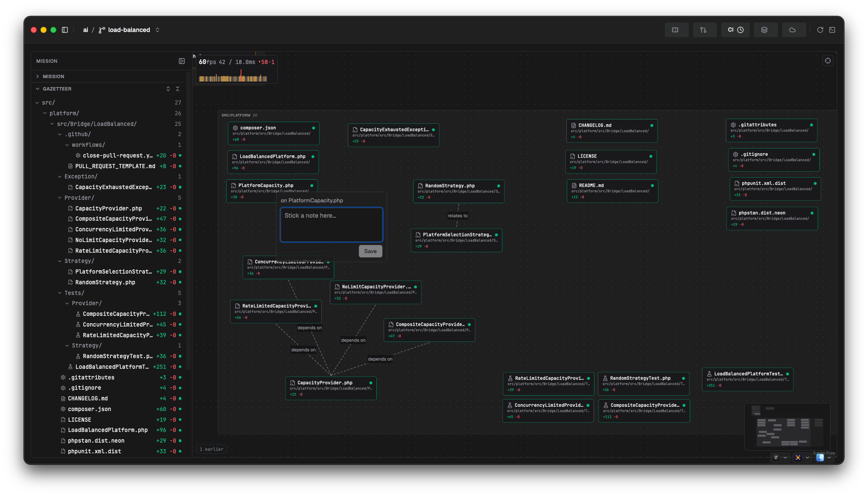Viewport: 868px width, 496px height.
Task: Click the LoadBalancedPlatformTest node flask icon
Action: pyautogui.click(x=709, y=373)
